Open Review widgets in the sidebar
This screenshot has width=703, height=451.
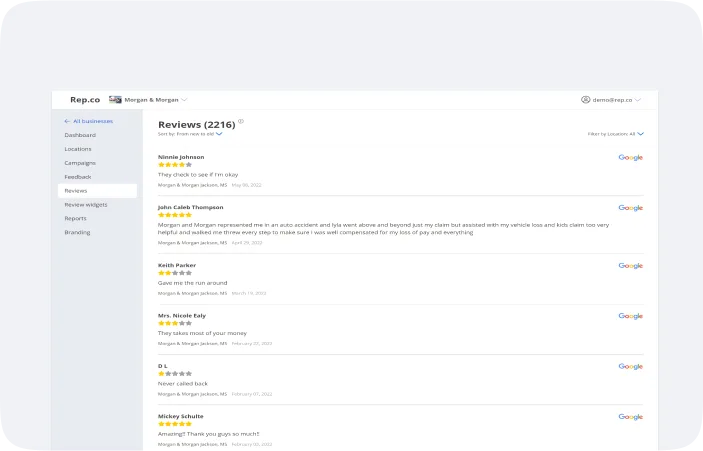[86, 204]
